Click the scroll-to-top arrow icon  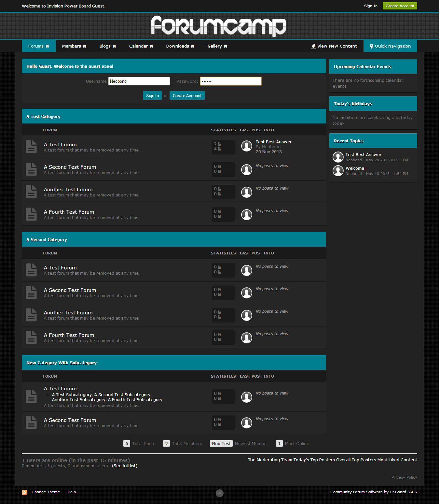coord(220,493)
